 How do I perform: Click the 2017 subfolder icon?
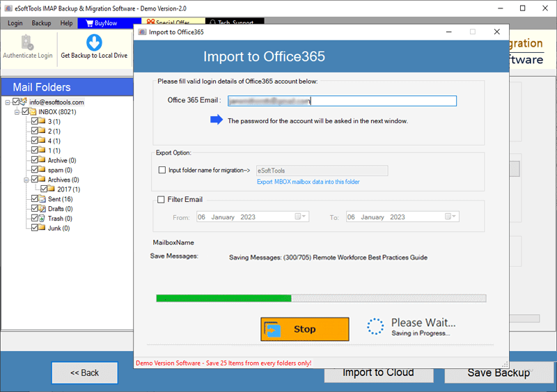[52, 189]
